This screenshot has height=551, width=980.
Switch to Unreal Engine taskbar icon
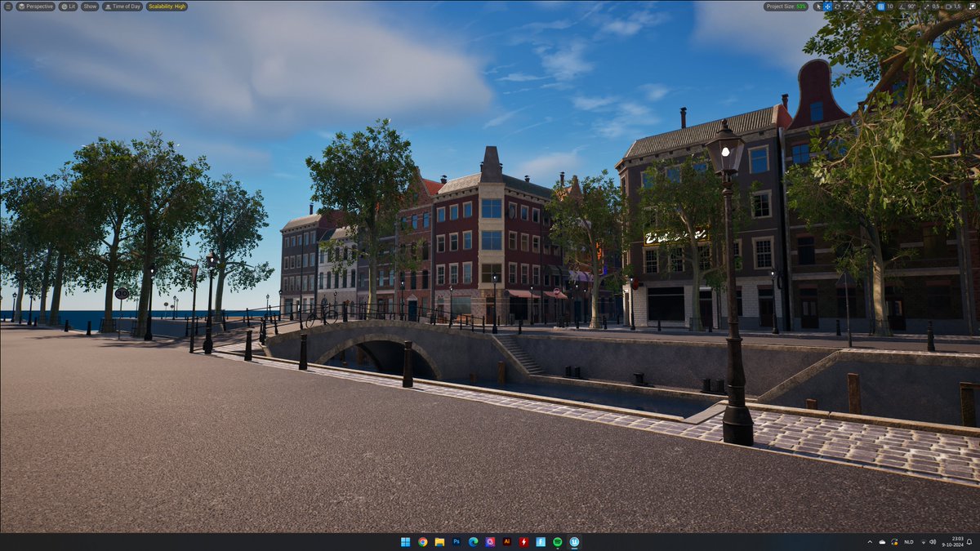click(575, 542)
